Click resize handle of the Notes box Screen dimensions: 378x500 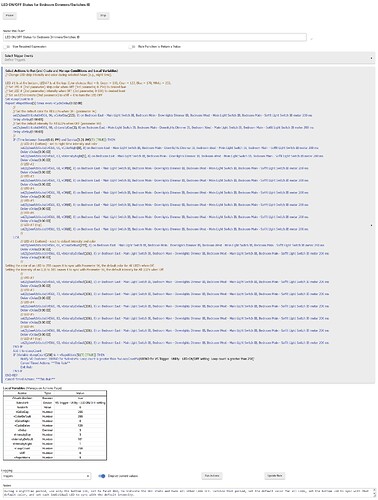[373, 496]
